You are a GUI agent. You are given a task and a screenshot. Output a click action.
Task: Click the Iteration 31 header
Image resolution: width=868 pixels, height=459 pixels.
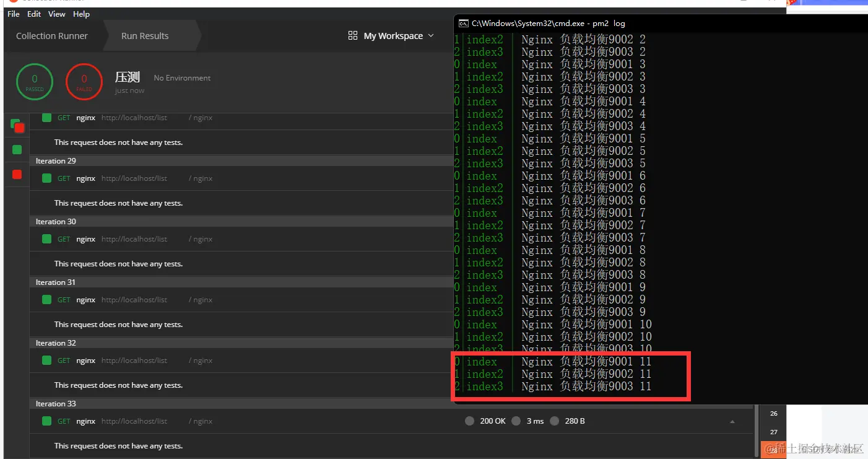[x=56, y=282]
